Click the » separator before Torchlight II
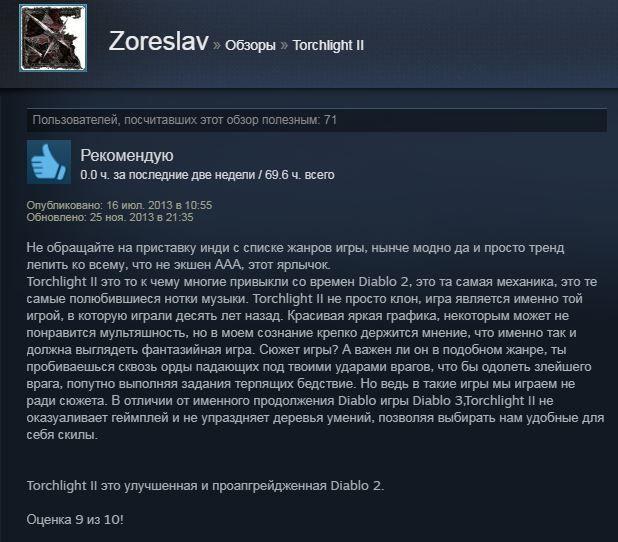 pos(284,46)
